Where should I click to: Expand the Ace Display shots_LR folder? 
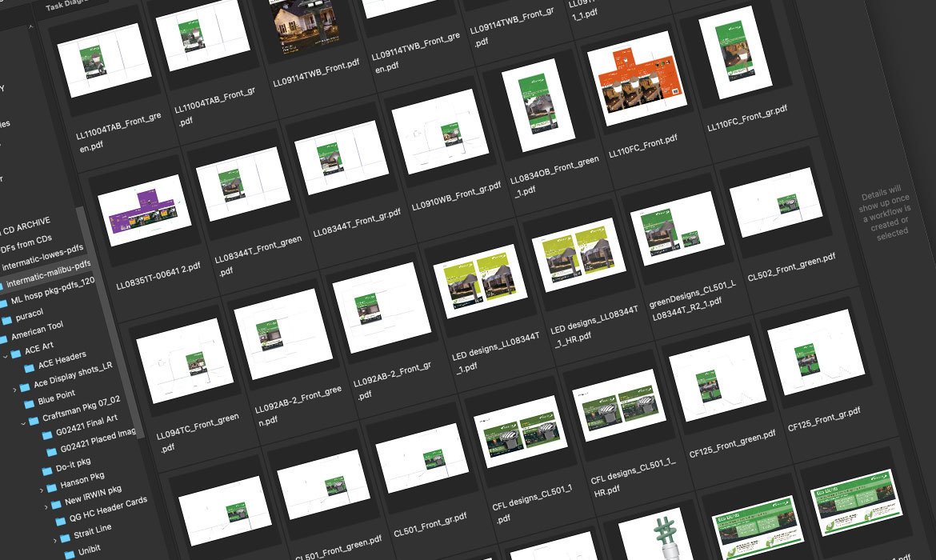(x=14, y=390)
